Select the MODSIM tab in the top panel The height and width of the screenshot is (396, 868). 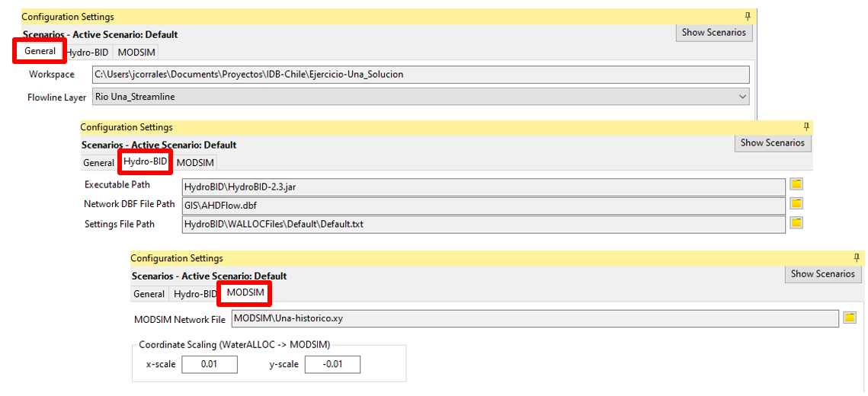coord(137,53)
